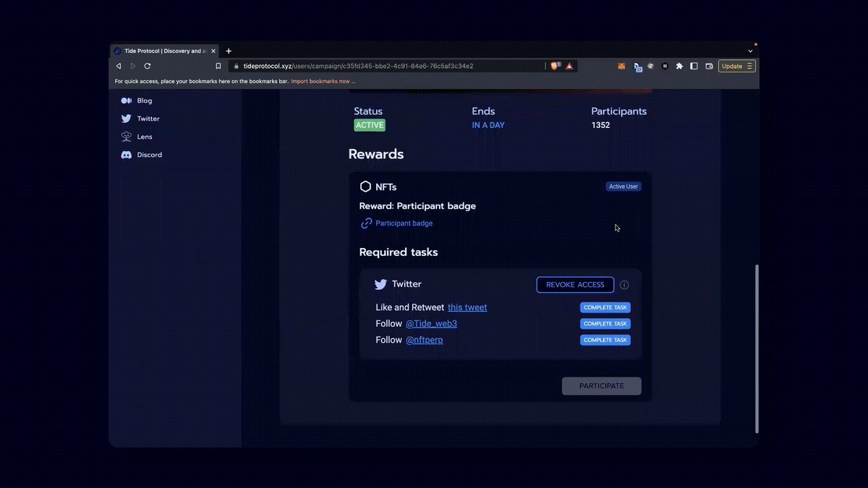Open Brave Shields lion icon

point(555,66)
